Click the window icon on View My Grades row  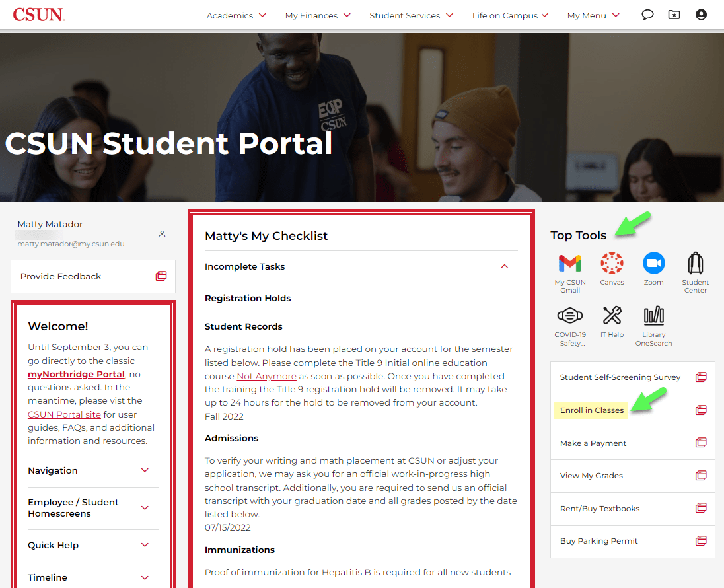701,475
